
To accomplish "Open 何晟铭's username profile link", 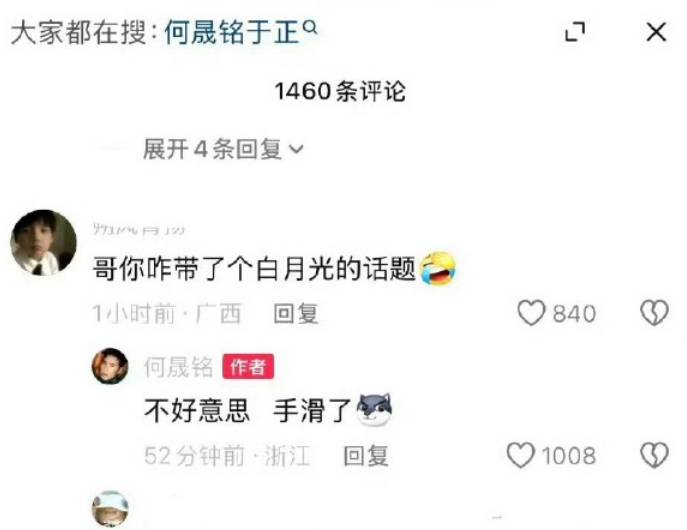I will point(178,367).
